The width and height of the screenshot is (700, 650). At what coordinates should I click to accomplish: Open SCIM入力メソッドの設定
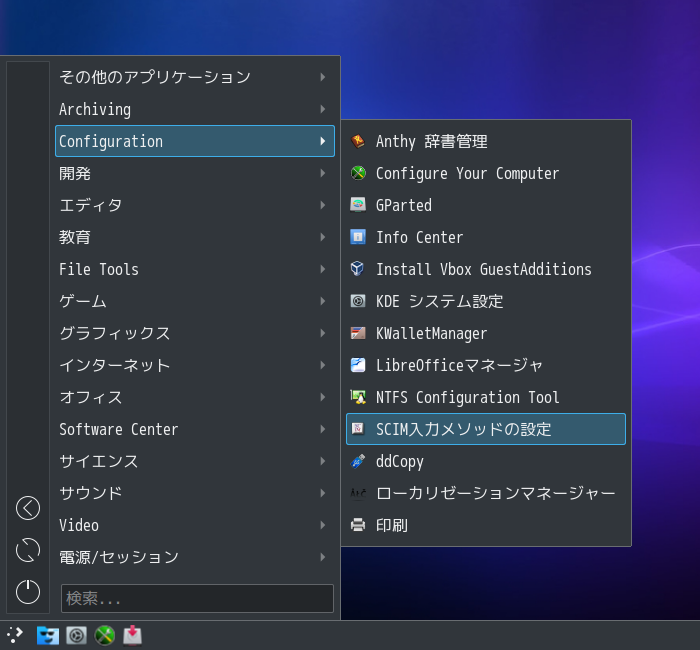click(x=486, y=429)
